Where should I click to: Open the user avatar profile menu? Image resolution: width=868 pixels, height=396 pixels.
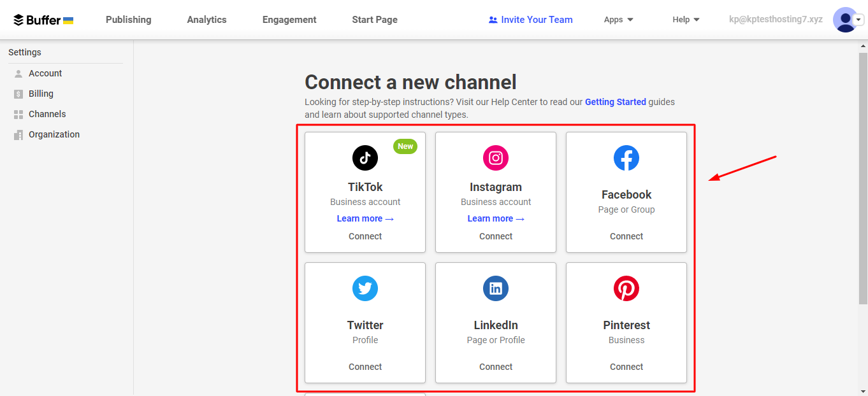coord(845,20)
